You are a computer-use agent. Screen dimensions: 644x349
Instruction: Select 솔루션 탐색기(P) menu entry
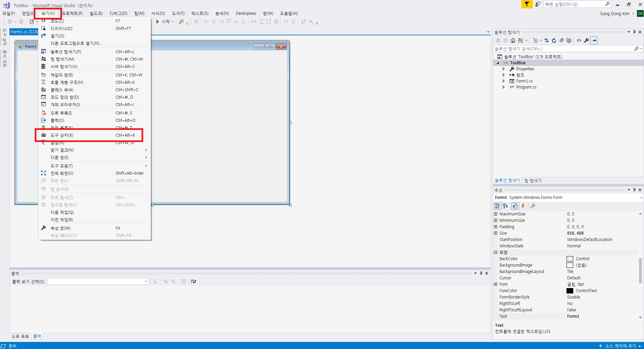tap(95, 52)
